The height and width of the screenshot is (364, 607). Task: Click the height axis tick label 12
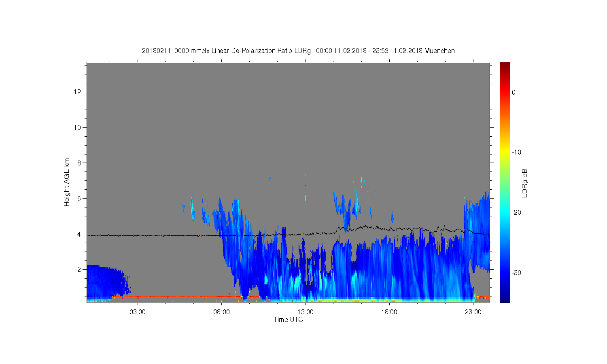click(x=78, y=92)
